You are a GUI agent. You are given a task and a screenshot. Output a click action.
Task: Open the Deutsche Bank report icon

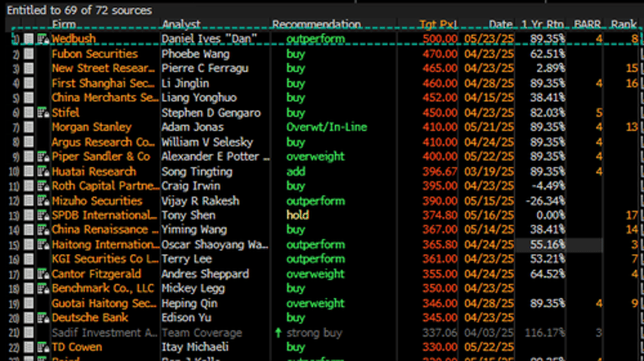click(x=43, y=318)
